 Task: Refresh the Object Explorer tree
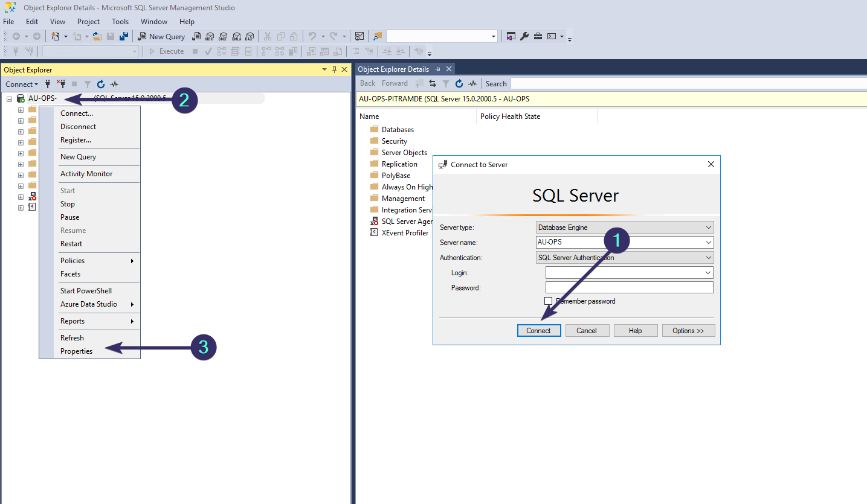pyautogui.click(x=100, y=84)
